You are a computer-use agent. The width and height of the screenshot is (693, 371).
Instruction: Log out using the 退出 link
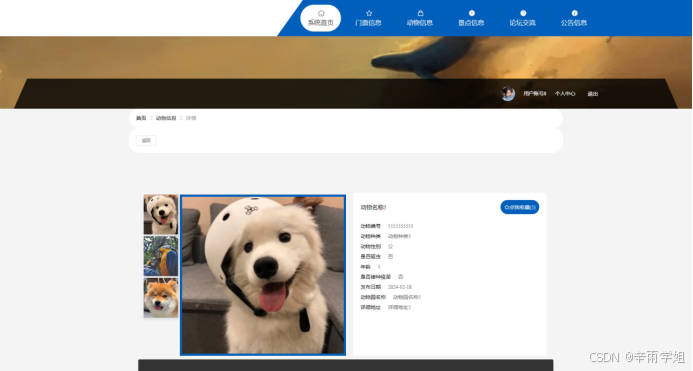tap(592, 94)
